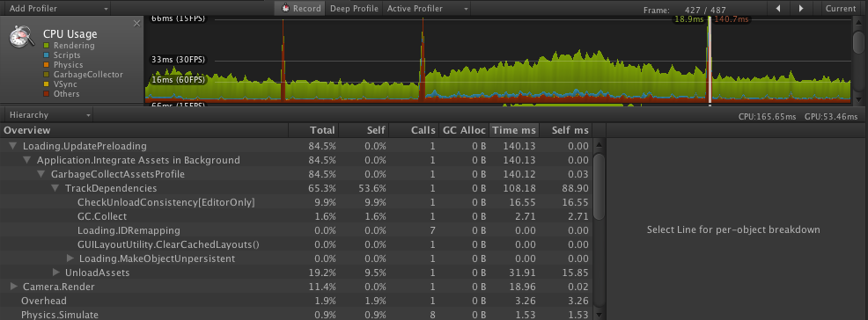
Task: Sort by the GC Alloc column
Action: point(464,130)
